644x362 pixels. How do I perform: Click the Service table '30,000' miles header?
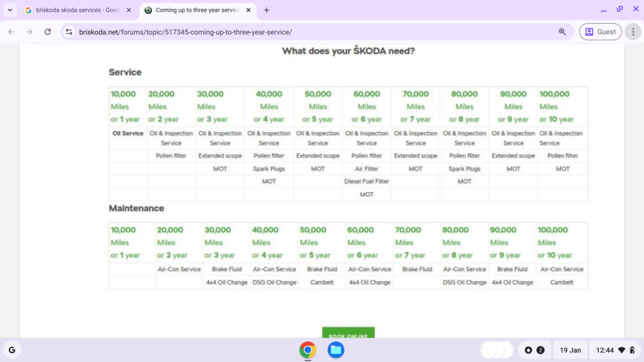(x=211, y=94)
